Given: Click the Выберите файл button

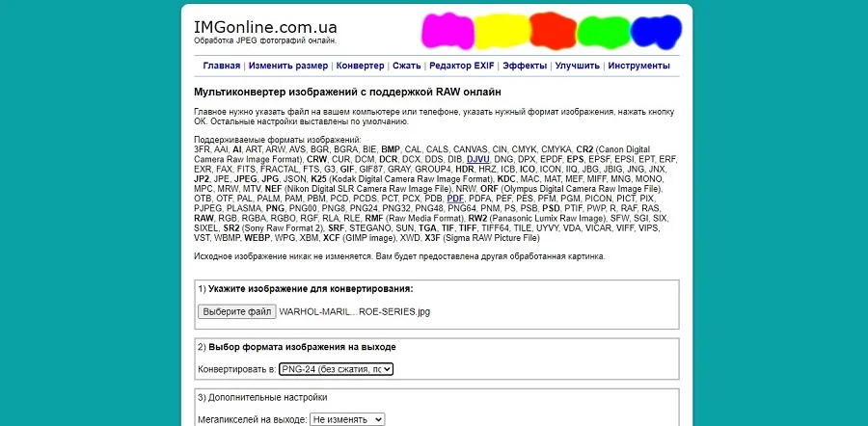Looking at the screenshot, I should click(x=237, y=311).
